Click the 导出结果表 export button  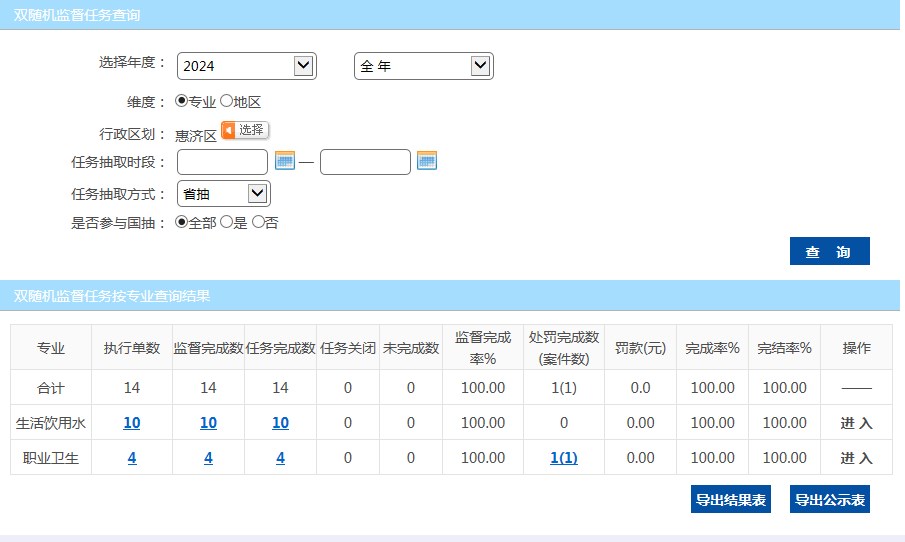point(731,499)
